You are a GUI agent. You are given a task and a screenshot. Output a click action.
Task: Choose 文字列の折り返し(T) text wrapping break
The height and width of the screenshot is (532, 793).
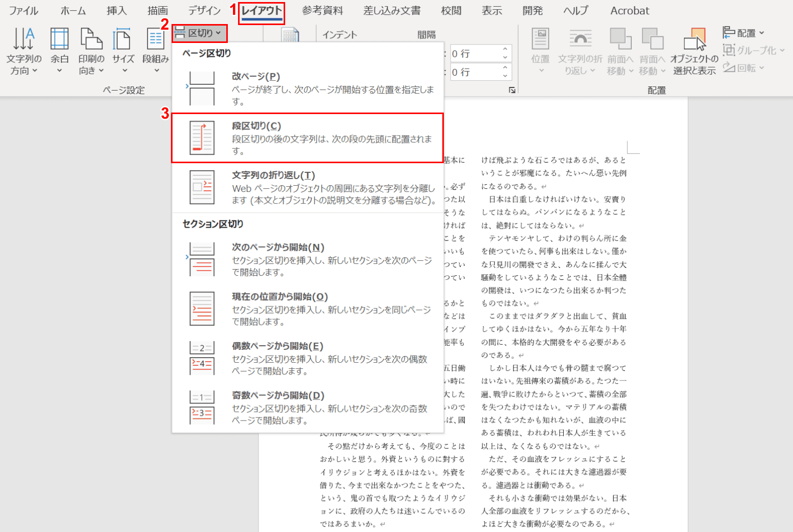[x=308, y=188]
